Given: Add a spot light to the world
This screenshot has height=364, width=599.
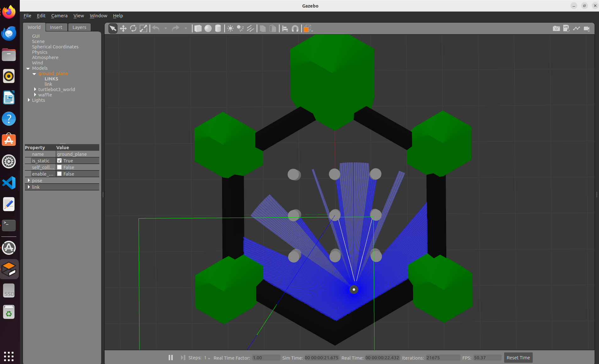Looking at the screenshot, I should (x=240, y=28).
